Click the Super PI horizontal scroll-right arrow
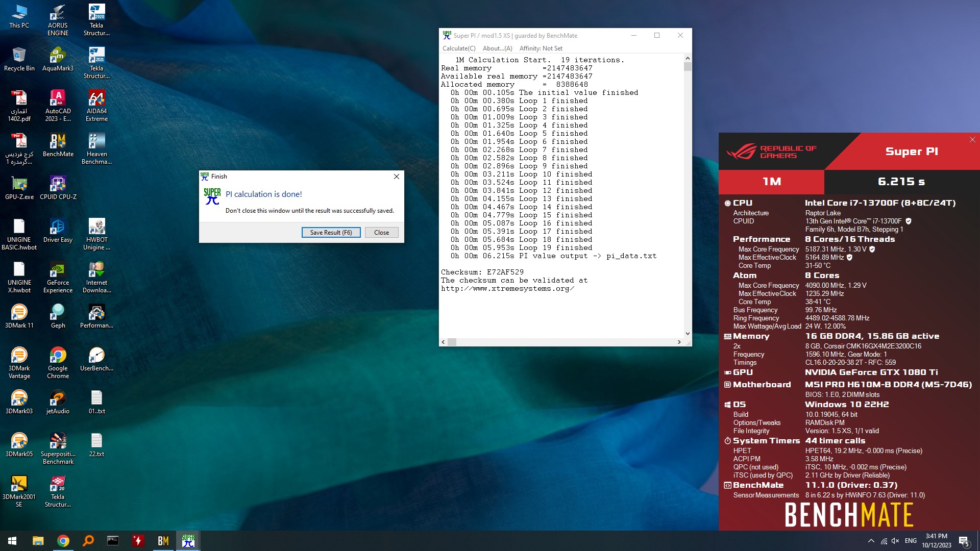Image resolution: width=980 pixels, height=551 pixels. pyautogui.click(x=679, y=342)
